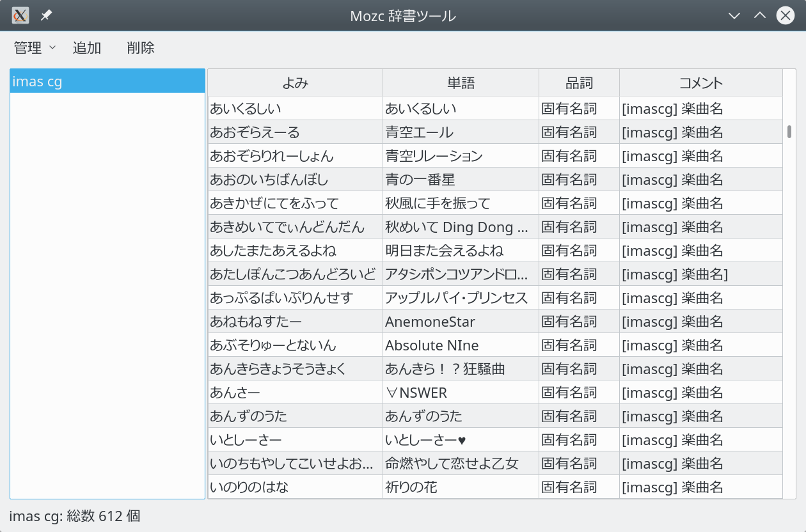
Task: Select word cell 青空リレーション
Action: pos(461,156)
